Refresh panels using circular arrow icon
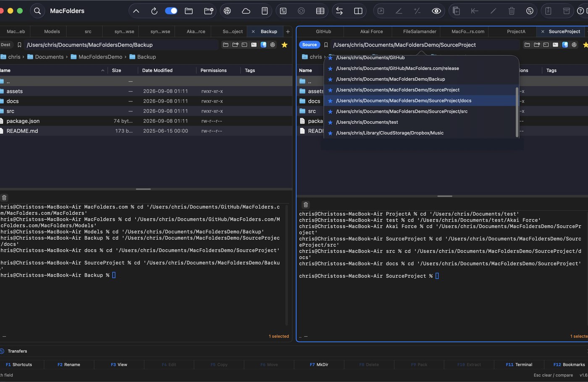Image resolution: width=588 pixels, height=382 pixels. pyautogui.click(x=154, y=11)
